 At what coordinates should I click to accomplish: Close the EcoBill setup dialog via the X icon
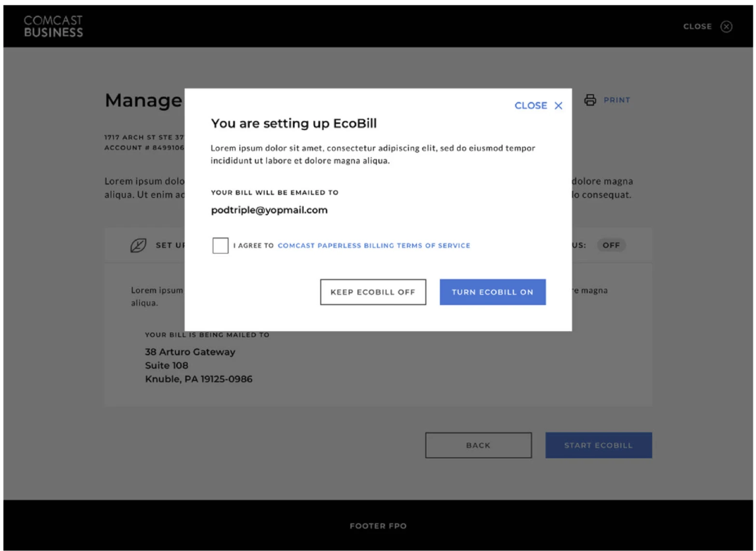pyautogui.click(x=557, y=105)
